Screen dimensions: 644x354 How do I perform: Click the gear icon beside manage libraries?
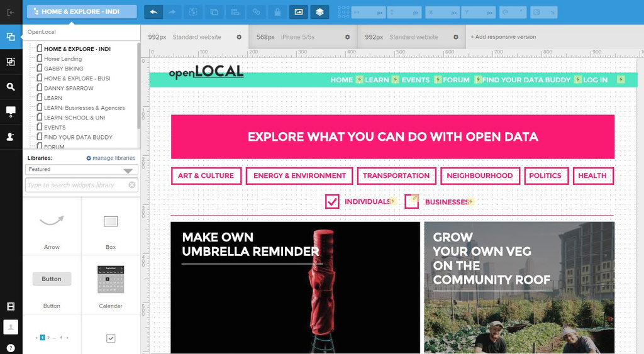click(x=89, y=158)
